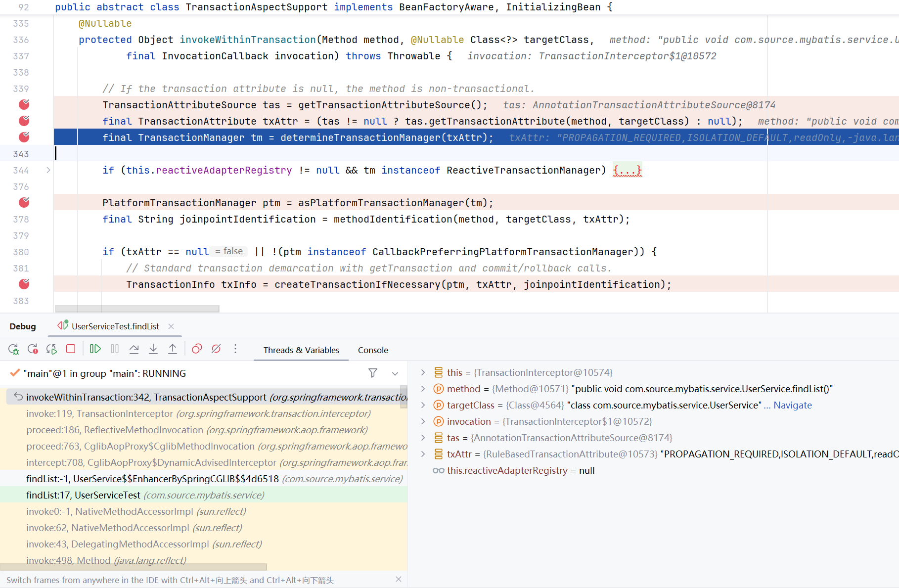
Task: Select the invoke0:-1 NativeMethodAccessorImpl frame
Action: [204, 511]
